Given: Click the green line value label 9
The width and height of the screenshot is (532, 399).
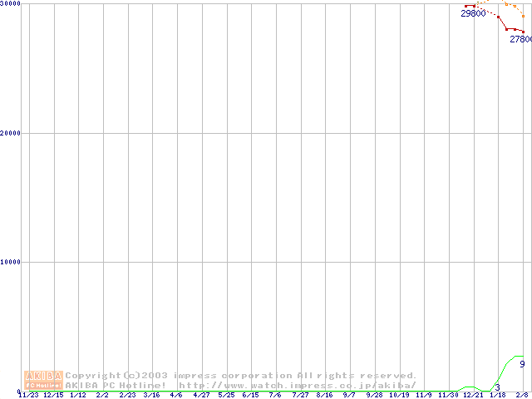Looking at the screenshot, I should pos(522,364).
